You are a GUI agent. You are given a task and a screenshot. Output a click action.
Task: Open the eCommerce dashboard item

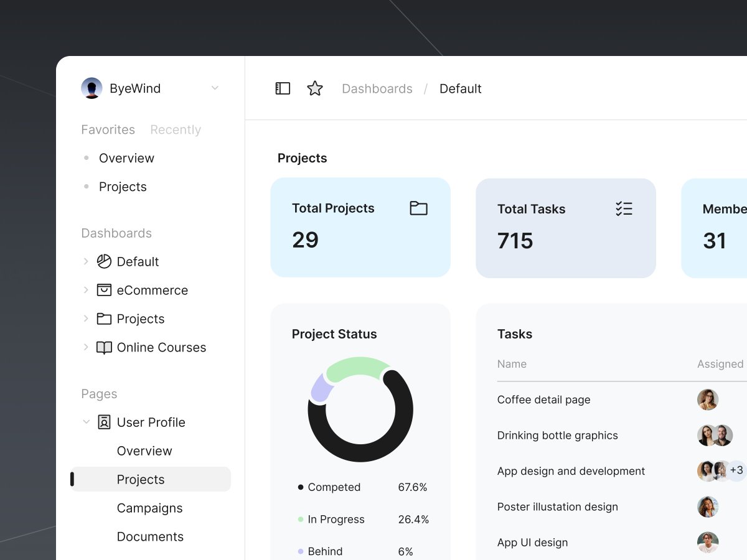(x=153, y=290)
